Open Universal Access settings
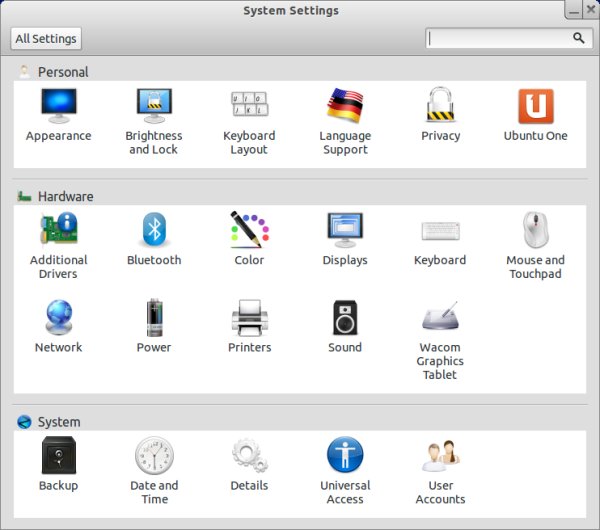 coord(345,471)
